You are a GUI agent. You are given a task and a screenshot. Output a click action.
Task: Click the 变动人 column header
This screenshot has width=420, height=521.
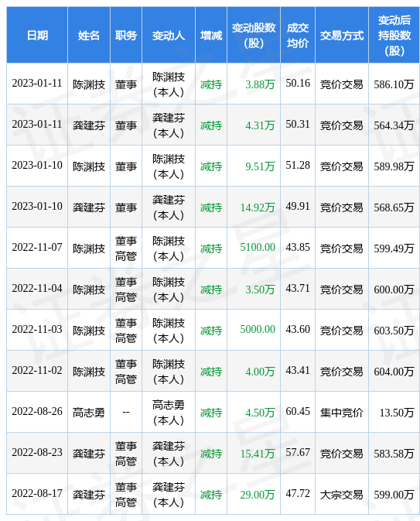tap(169, 35)
